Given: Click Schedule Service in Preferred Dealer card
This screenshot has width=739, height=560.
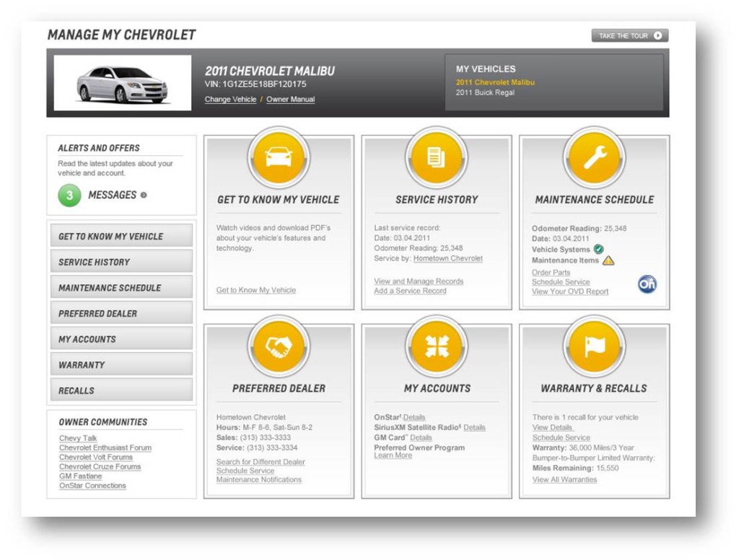Looking at the screenshot, I should click(x=245, y=471).
